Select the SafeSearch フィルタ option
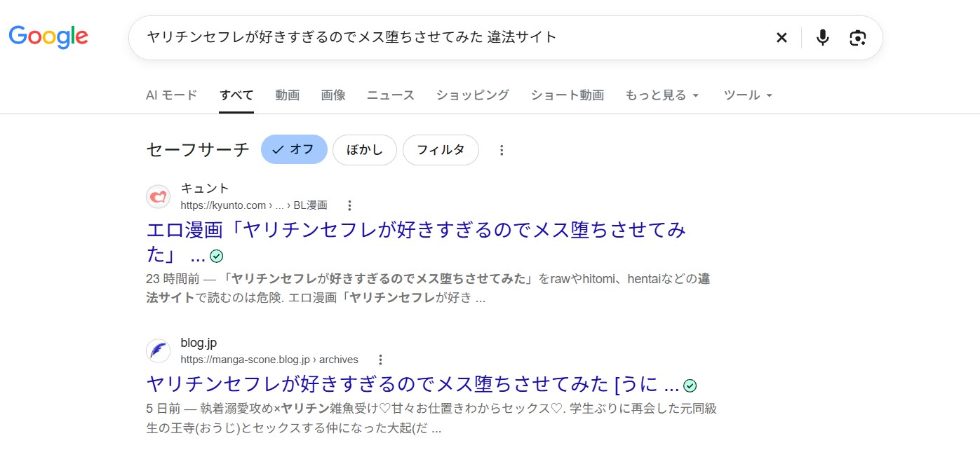The image size is (980, 450). tap(441, 150)
